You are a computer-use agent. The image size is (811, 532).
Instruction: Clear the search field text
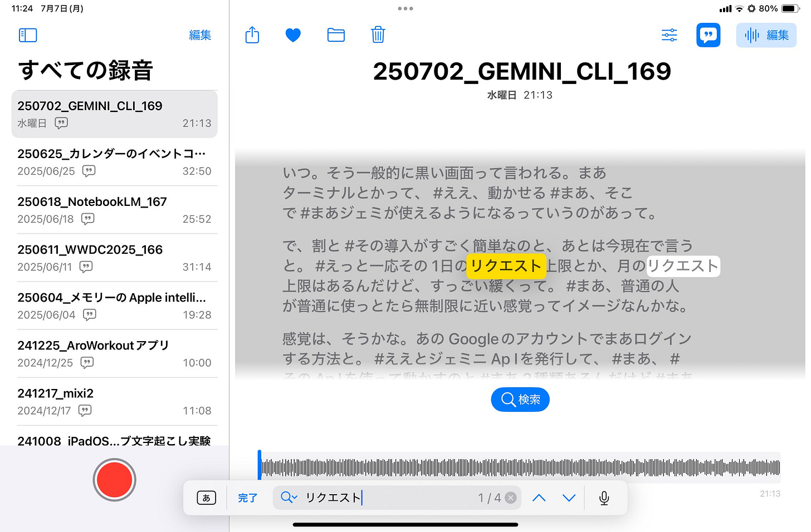point(510,498)
